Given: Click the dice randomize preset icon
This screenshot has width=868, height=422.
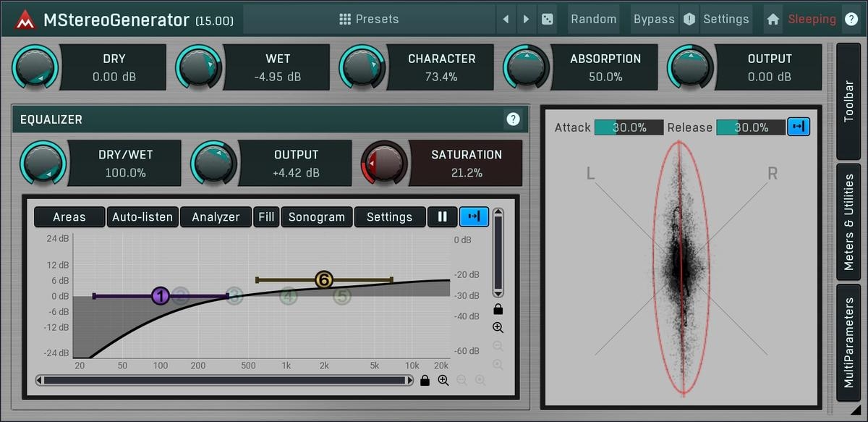Looking at the screenshot, I should [547, 20].
